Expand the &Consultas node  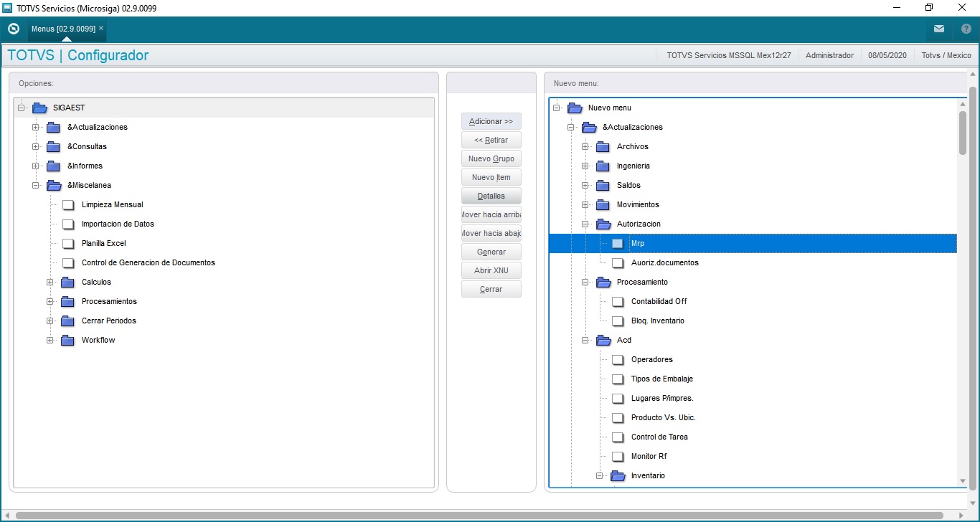click(36, 146)
